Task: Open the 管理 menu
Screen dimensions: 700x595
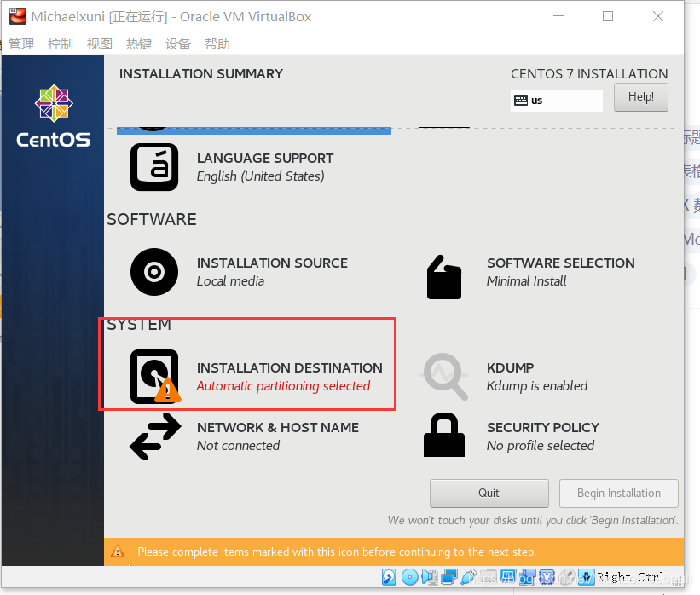Action: tap(21, 43)
